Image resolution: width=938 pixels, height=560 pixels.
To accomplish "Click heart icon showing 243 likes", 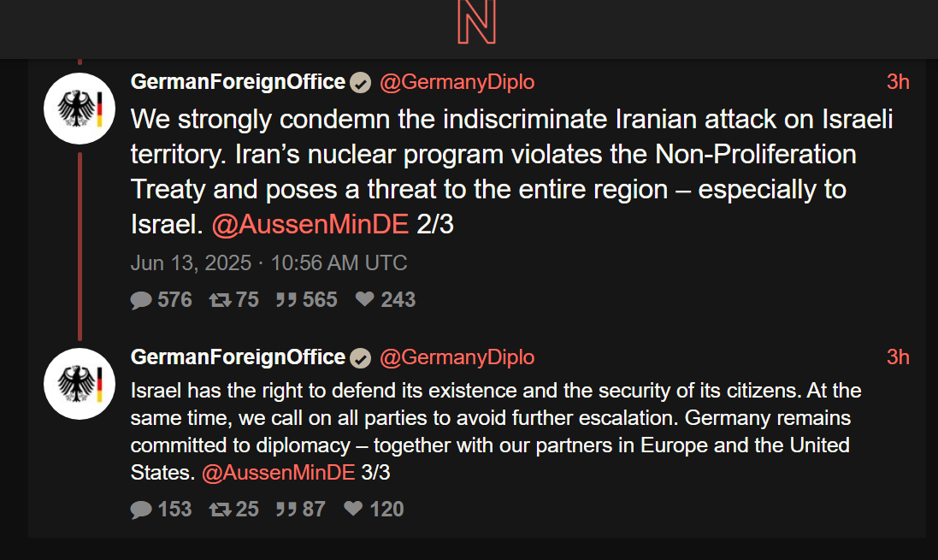I will (364, 298).
